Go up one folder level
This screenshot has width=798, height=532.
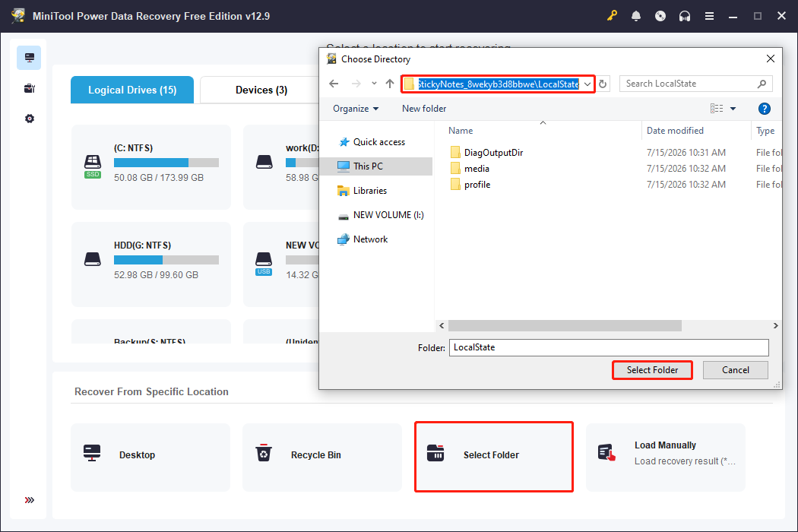[390, 84]
